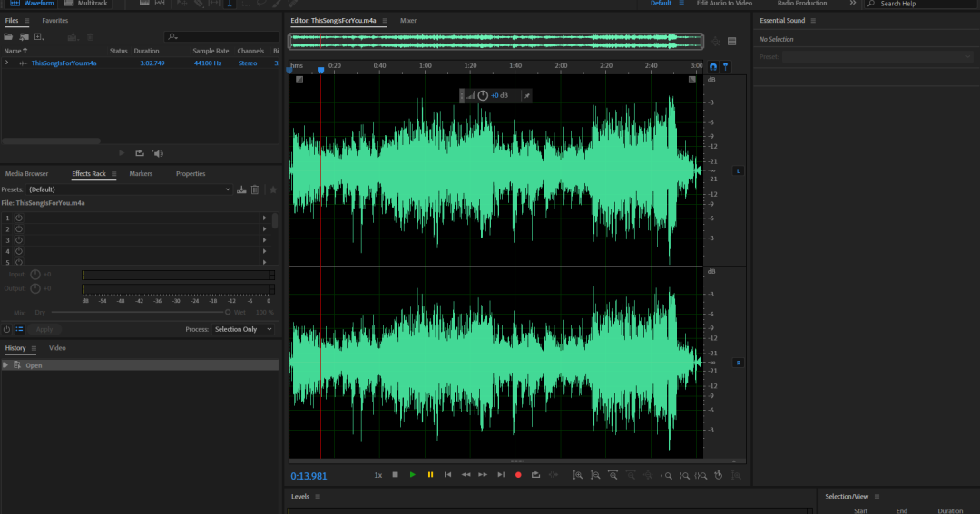Click the Loop Playback icon in the Files panel footer
980x514 pixels.
pyautogui.click(x=140, y=153)
